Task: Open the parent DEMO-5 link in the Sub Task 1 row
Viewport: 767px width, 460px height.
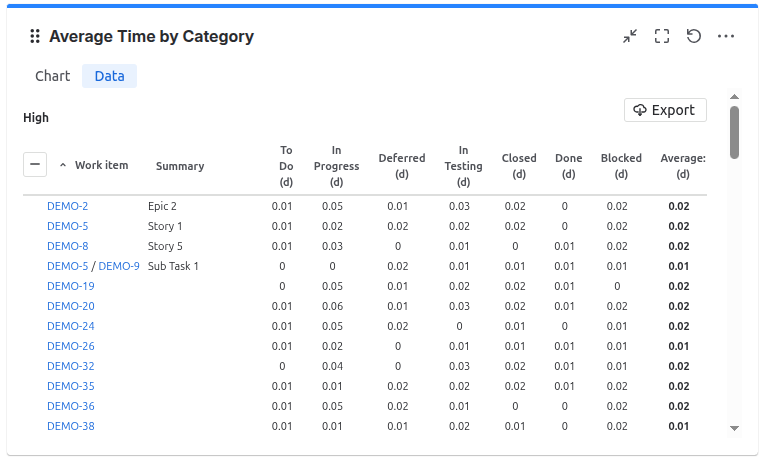Action: 68,266
